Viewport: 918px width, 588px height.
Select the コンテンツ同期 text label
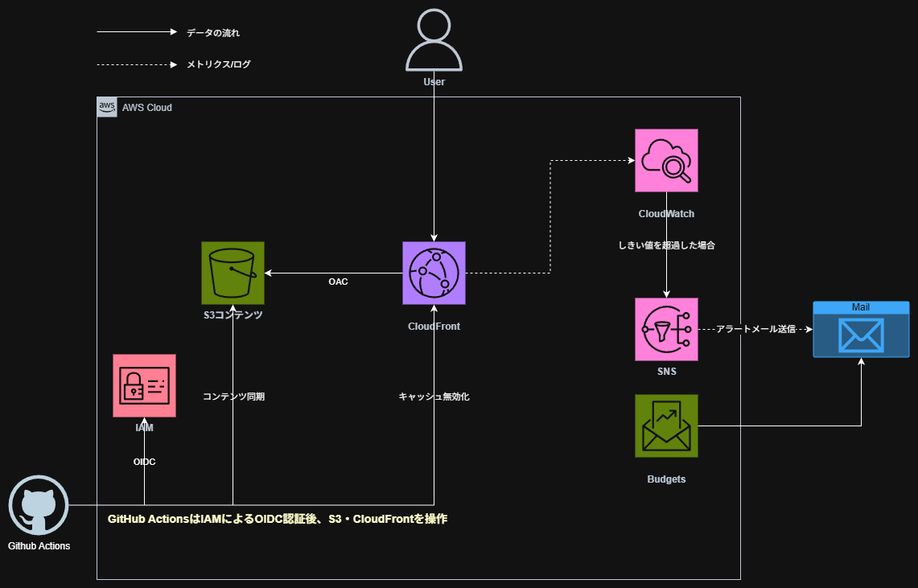coord(233,396)
